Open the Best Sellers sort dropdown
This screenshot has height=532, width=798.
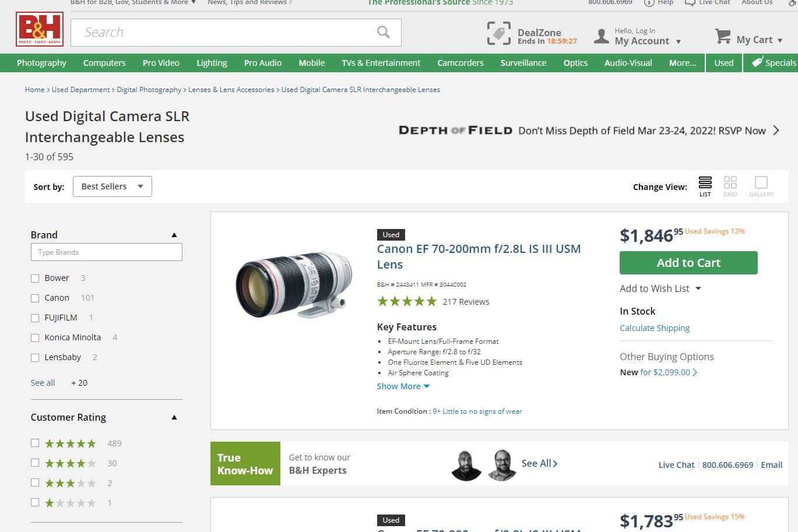[113, 186]
